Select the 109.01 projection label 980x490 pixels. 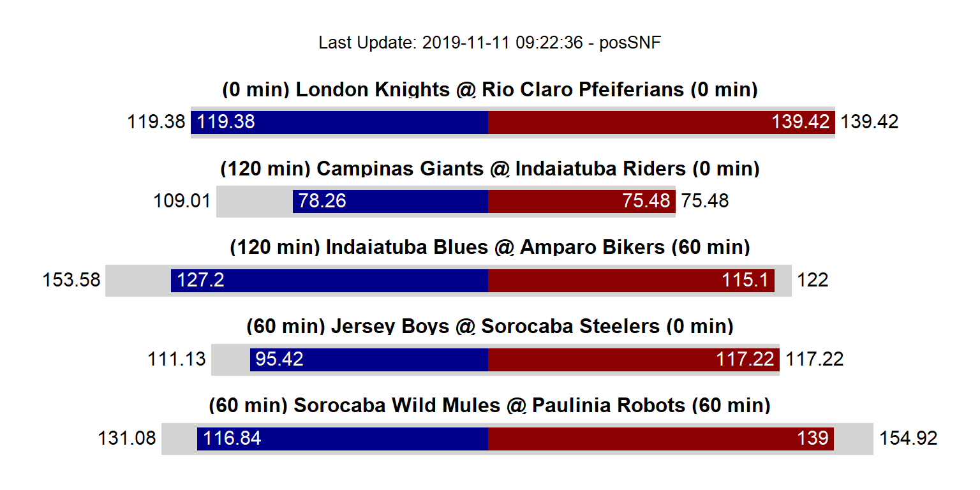pos(182,201)
